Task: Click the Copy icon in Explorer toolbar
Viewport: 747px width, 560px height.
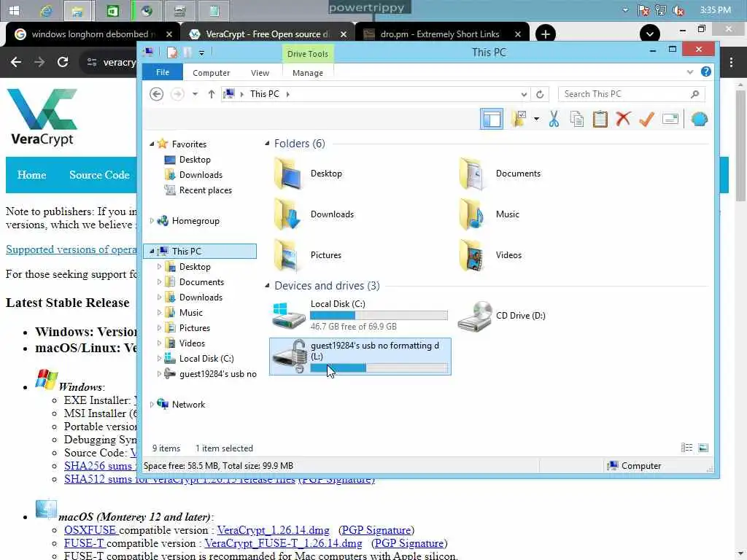Action: (577, 119)
